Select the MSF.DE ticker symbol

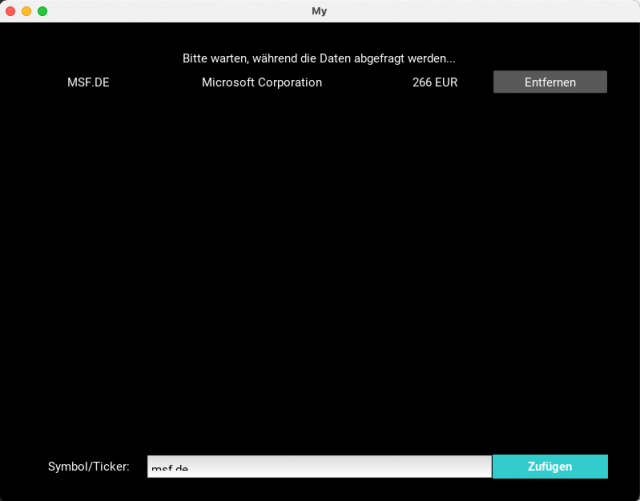[x=88, y=82]
